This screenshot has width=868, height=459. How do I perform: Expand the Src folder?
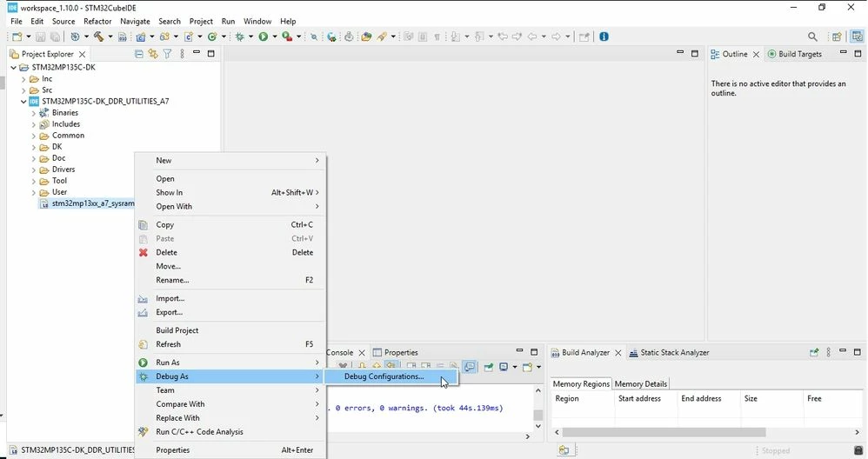click(x=23, y=90)
